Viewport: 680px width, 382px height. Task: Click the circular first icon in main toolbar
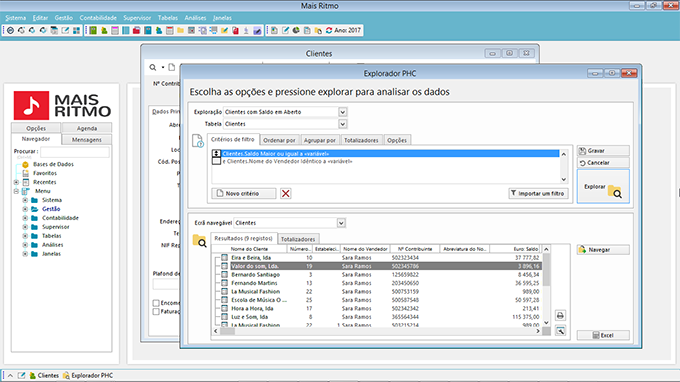point(10,30)
